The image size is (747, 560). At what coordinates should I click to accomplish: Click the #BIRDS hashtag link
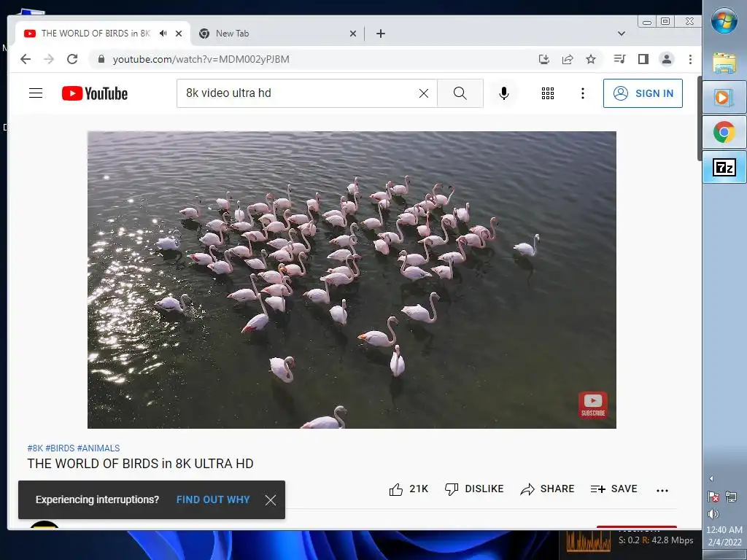[x=60, y=448]
